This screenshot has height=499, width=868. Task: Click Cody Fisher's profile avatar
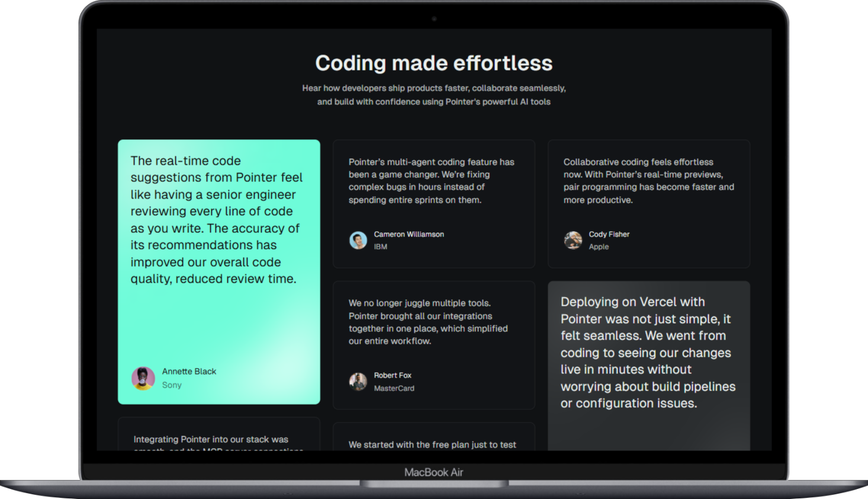click(573, 240)
